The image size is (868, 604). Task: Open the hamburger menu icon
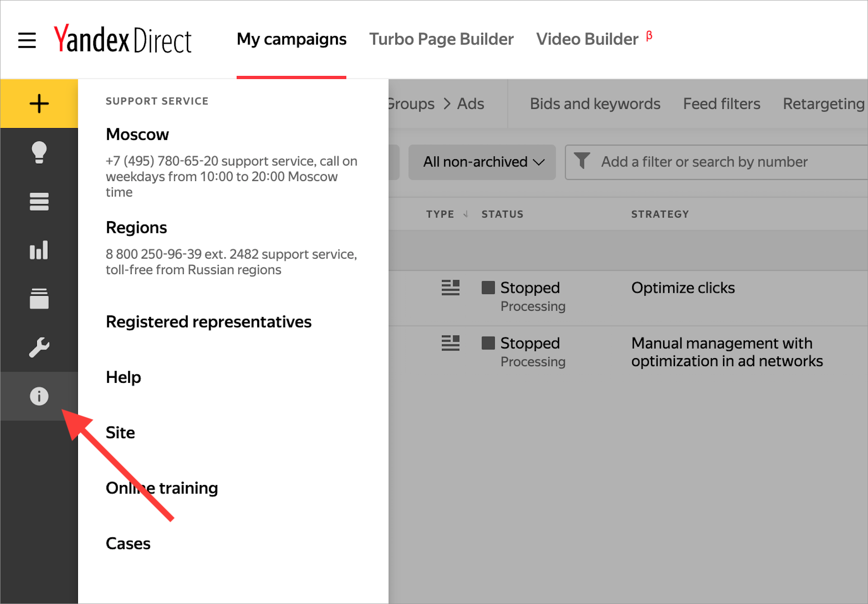click(27, 40)
